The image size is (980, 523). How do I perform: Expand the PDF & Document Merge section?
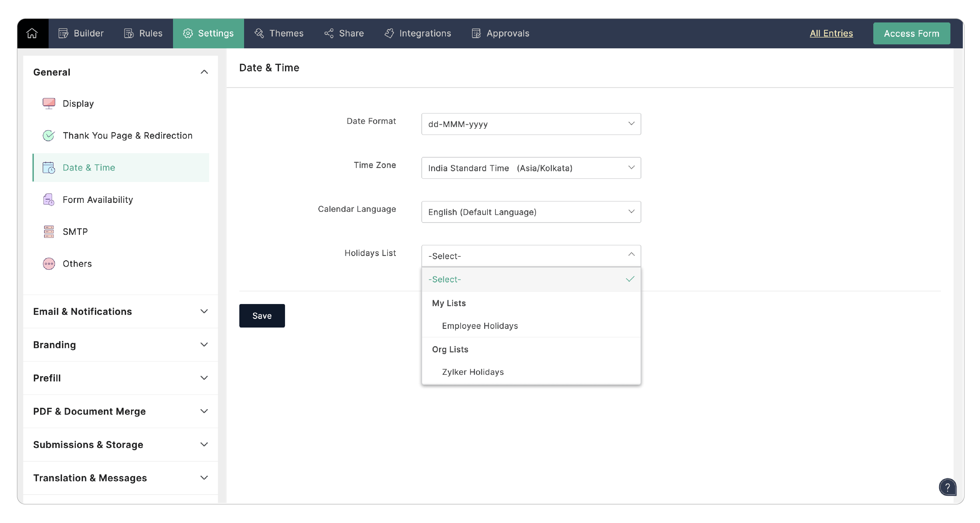point(204,411)
